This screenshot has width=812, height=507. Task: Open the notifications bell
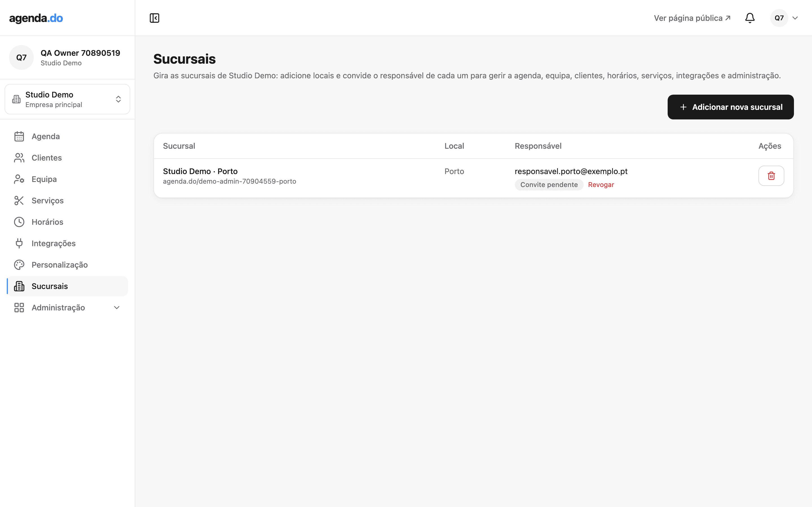coord(750,18)
